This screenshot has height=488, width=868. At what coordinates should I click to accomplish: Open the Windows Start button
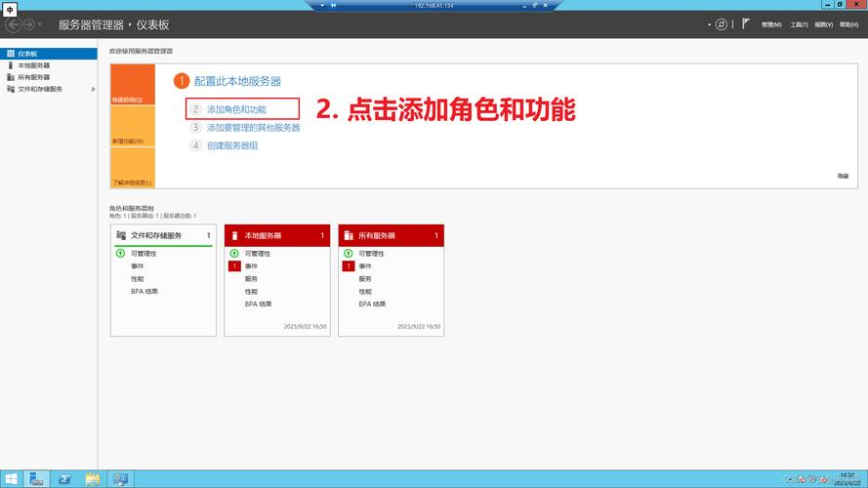[11, 479]
